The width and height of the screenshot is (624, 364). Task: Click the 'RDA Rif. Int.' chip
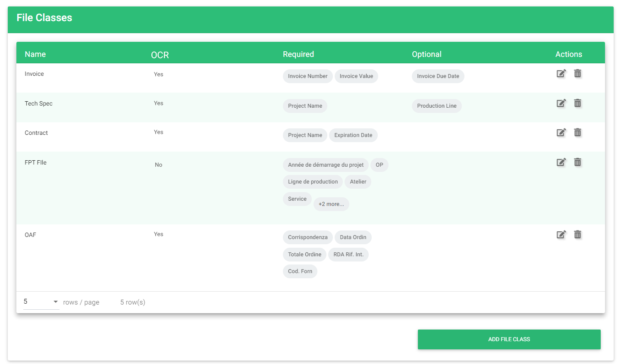(348, 255)
